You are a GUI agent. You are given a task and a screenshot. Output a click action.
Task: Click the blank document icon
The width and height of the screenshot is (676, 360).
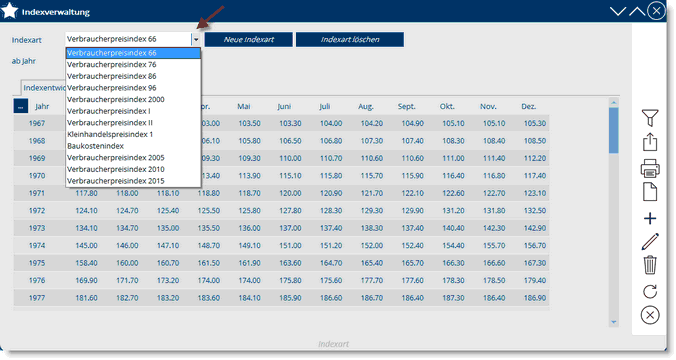point(650,192)
